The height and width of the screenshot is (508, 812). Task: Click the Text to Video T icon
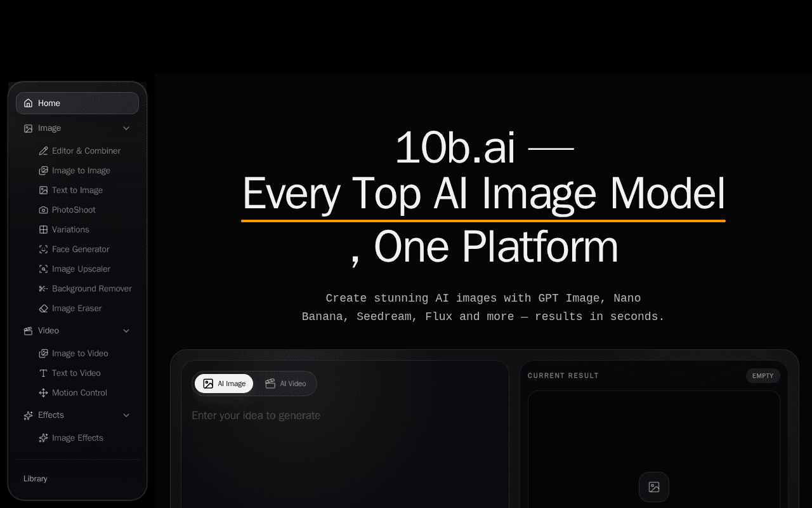pyautogui.click(x=43, y=373)
